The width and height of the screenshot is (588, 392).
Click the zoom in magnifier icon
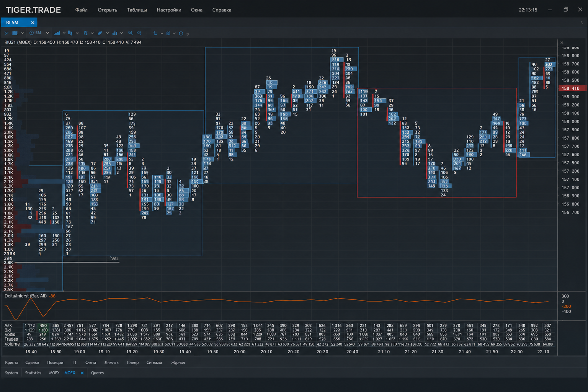[x=131, y=33]
